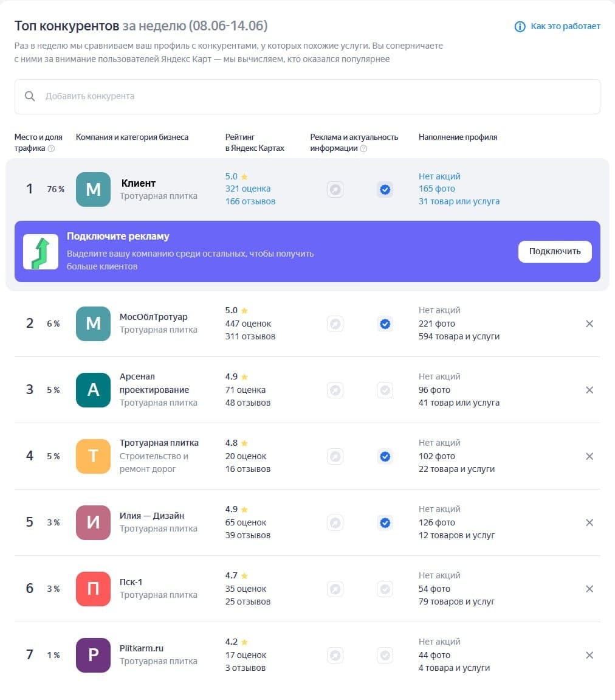Remove Пск-1 from the competitors list

[x=589, y=589]
